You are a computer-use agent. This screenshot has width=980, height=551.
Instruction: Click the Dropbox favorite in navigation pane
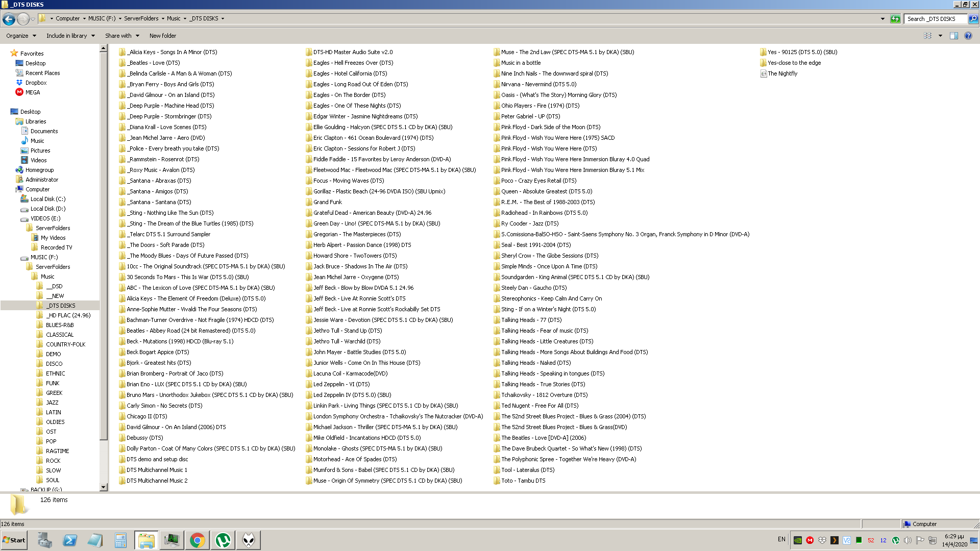coord(36,83)
